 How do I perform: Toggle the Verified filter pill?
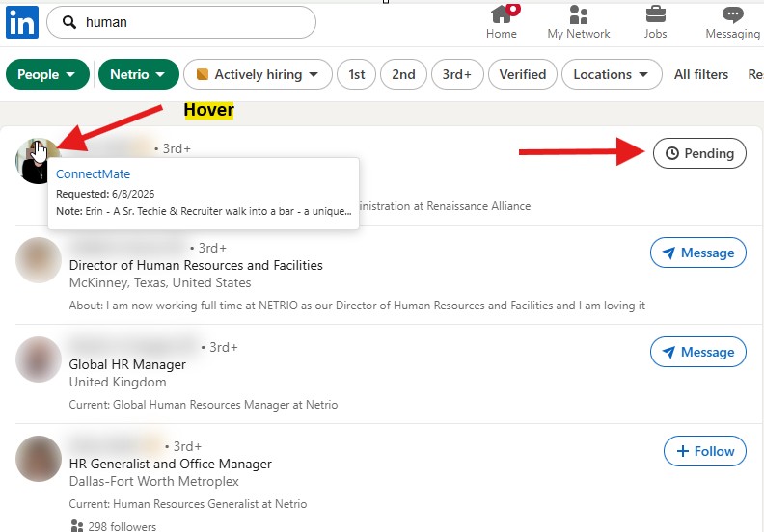522,74
